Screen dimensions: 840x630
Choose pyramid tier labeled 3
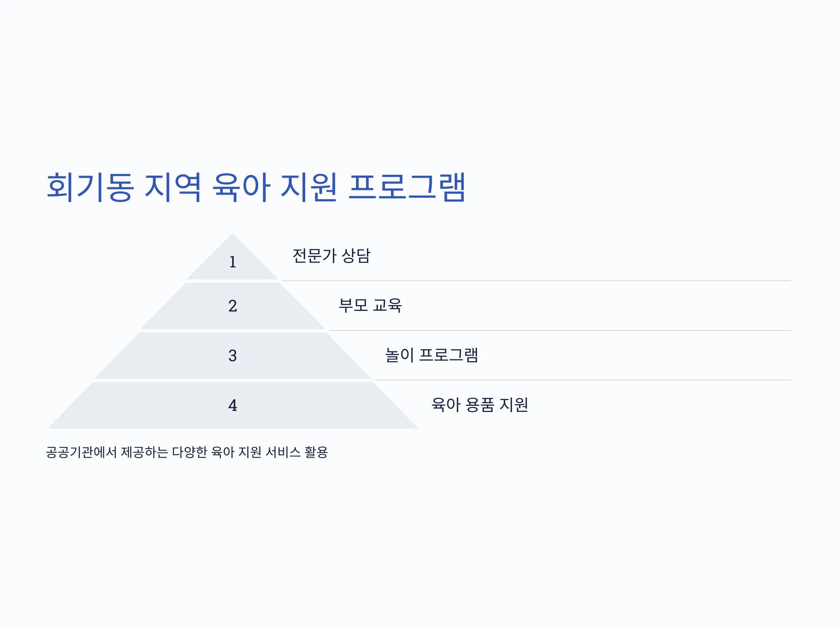(232, 356)
